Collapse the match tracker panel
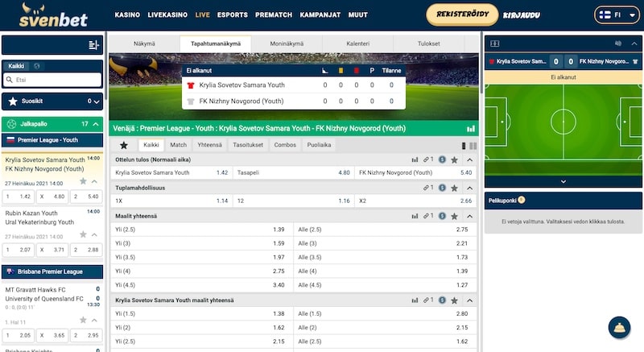Image resolution: width=644 pixels, height=352 pixels. tap(634, 43)
